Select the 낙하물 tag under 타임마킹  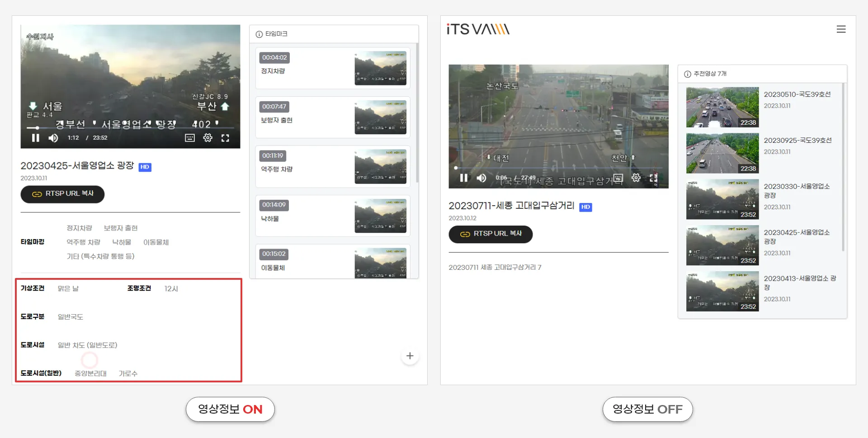tap(122, 242)
